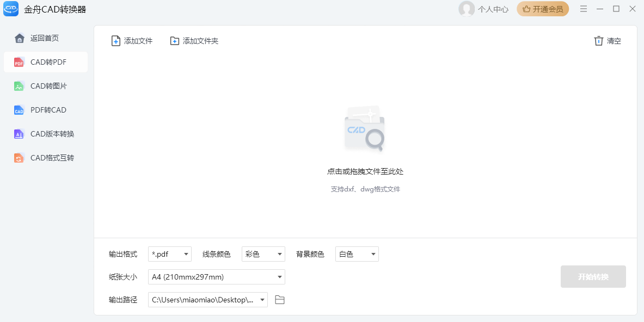Click the red PDF icon in sidebar
This screenshot has width=644, height=322.
click(x=19, y=63)
